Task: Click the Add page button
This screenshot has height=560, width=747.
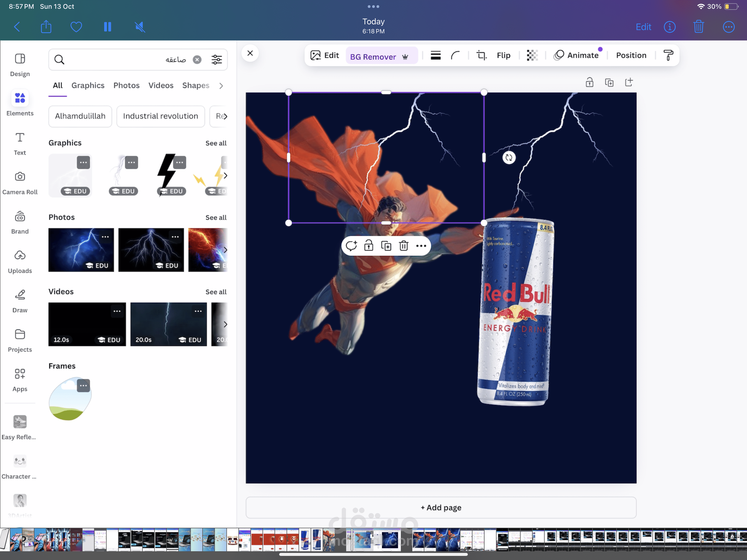Action: pos(441,507)
